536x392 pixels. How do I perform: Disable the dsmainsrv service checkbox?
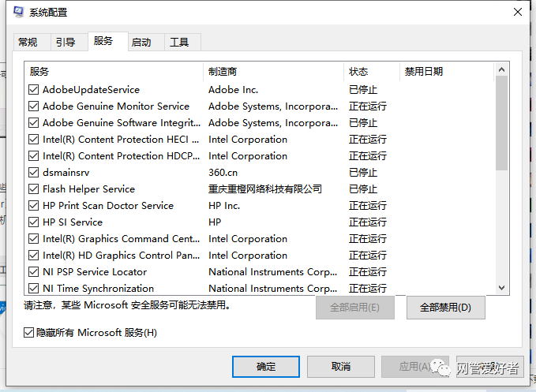tap(33, 173)
